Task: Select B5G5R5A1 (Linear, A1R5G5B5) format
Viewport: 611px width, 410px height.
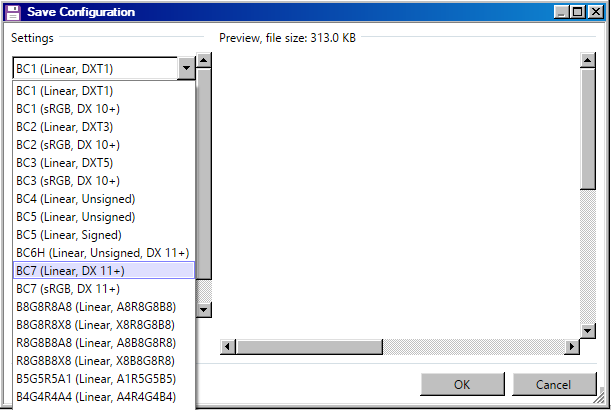Action: click(104, 378)
